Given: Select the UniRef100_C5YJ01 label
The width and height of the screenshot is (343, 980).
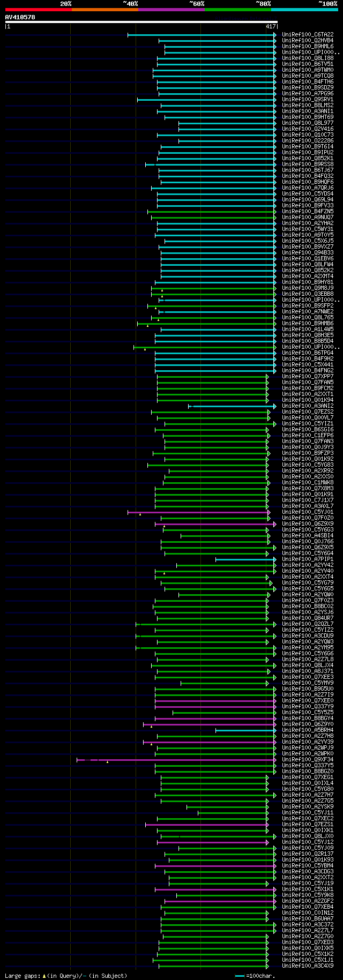Looking at the screenshot, I should [308, 512].
